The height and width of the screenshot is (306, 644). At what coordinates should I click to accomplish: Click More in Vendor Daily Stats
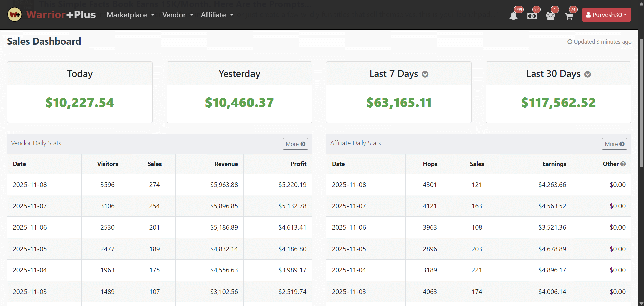point(295,144)
